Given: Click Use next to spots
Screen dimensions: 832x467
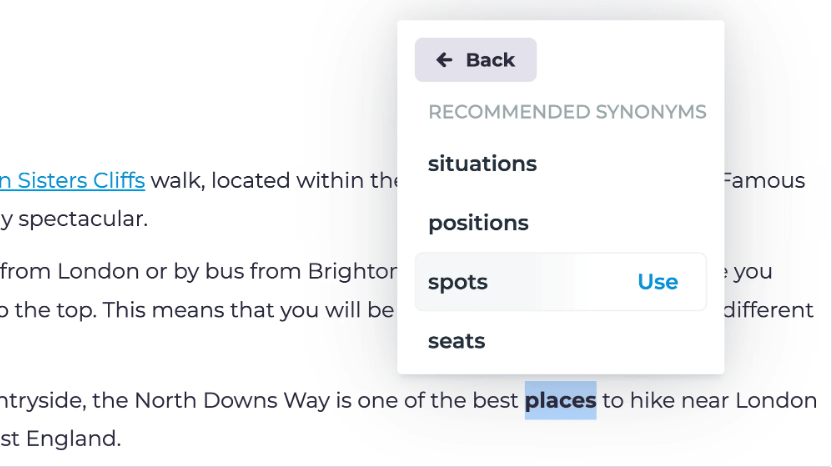Looking at the screenshot, I should tap(657, 282).
